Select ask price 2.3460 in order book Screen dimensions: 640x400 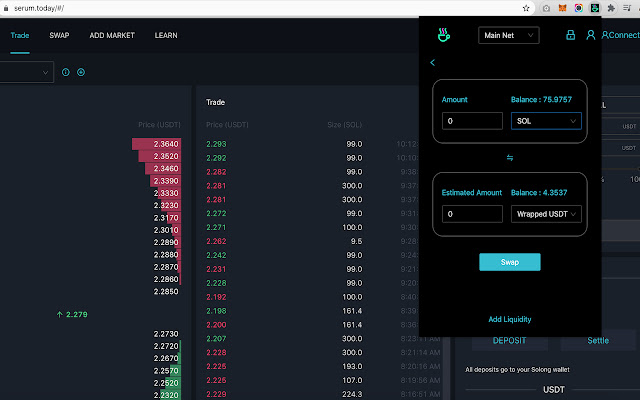pyautogui.click(x=166, y=169)
